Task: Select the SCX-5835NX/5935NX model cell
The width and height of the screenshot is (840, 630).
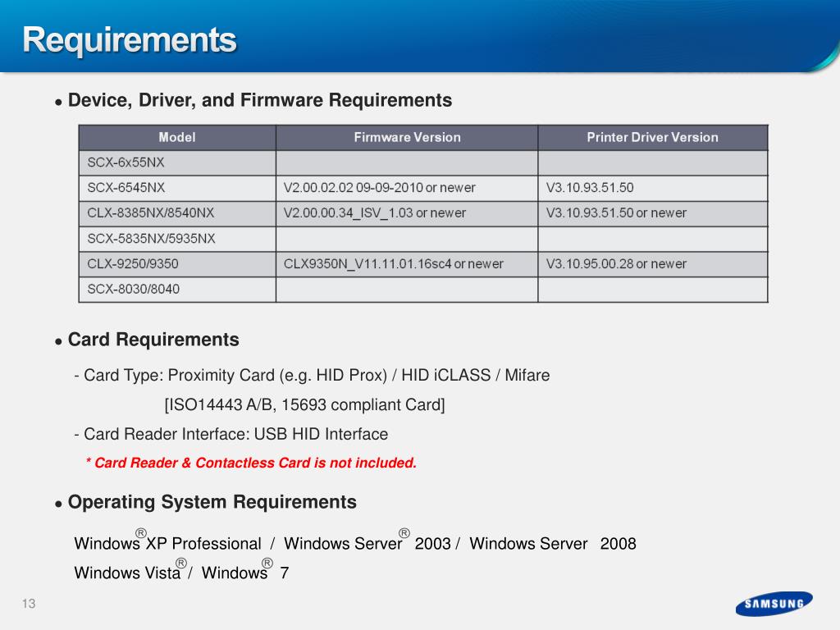Action: [x=177, y=239]
